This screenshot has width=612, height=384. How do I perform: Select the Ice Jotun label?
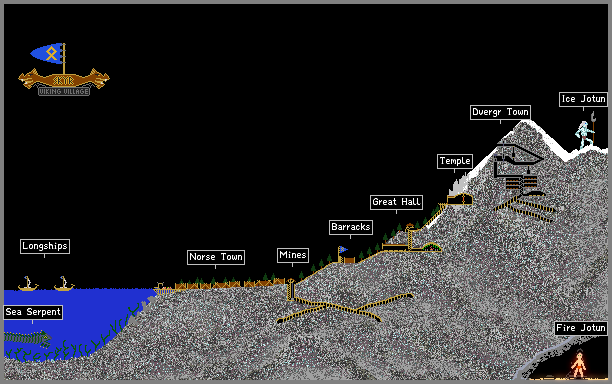(584, 99)
